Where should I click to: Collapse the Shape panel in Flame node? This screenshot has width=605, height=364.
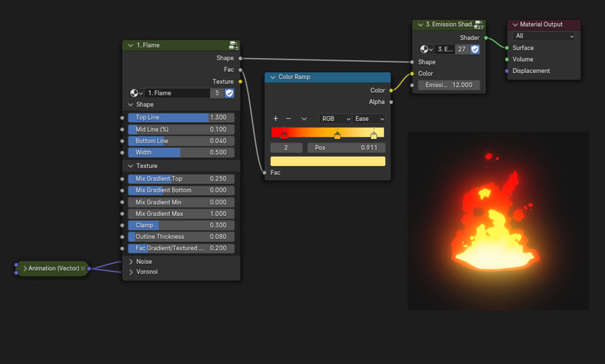(131, 105)
